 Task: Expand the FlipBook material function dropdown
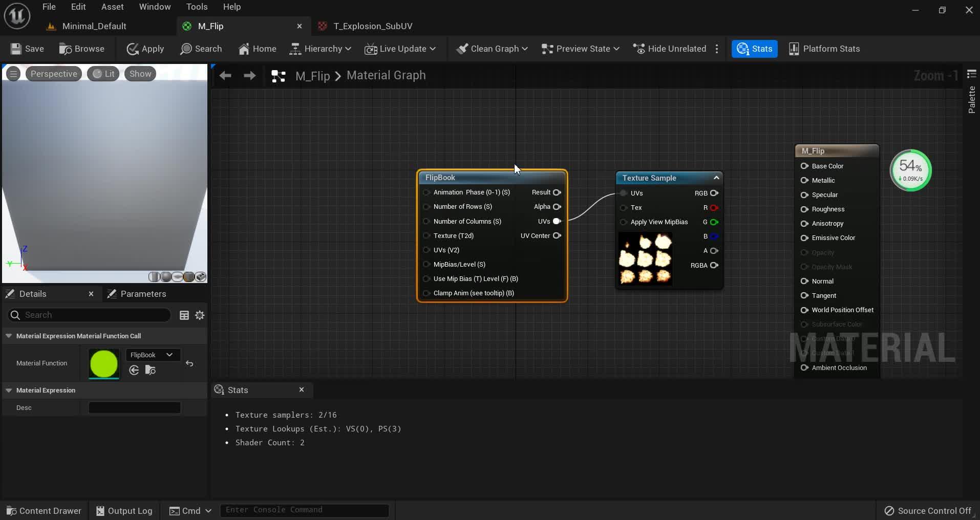pyautogui.click(x=152, y=355)
